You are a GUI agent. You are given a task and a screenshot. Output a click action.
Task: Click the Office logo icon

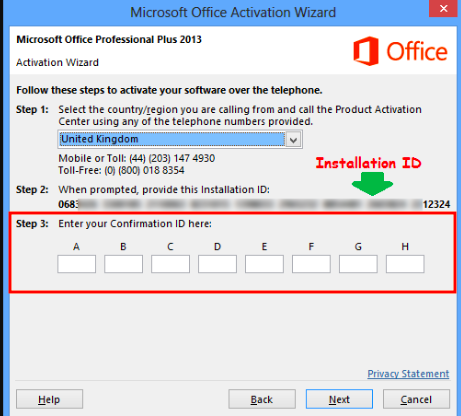(x=366, y=51)
